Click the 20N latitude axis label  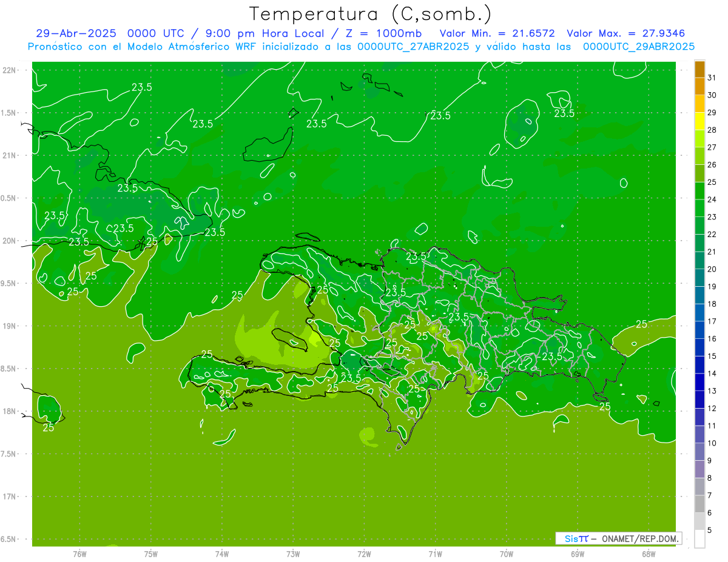pyautogui.click(x=10, y=241)
